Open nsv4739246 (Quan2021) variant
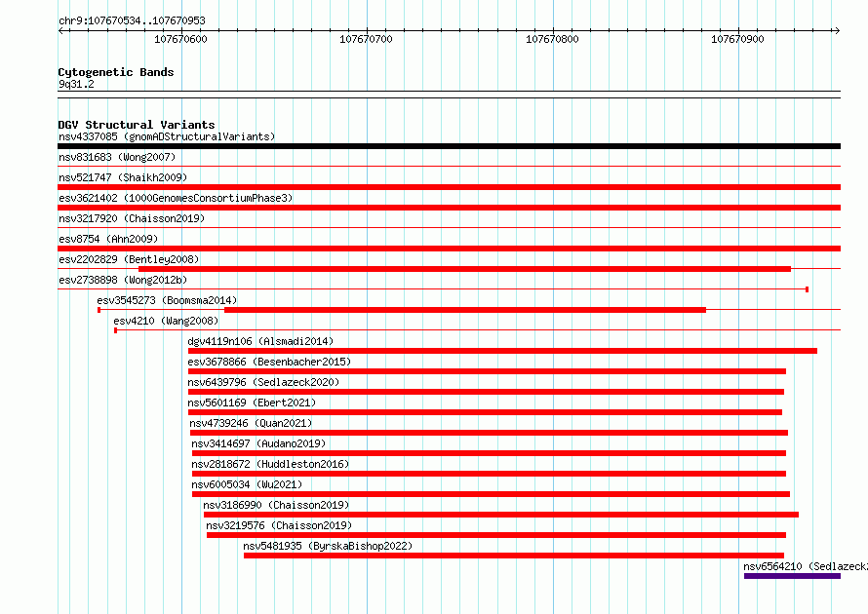The image size is (868, 614). pos(251,423)
